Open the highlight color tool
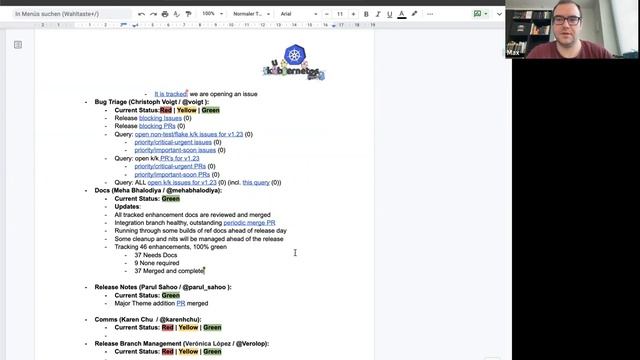 (x=414, y=14)
